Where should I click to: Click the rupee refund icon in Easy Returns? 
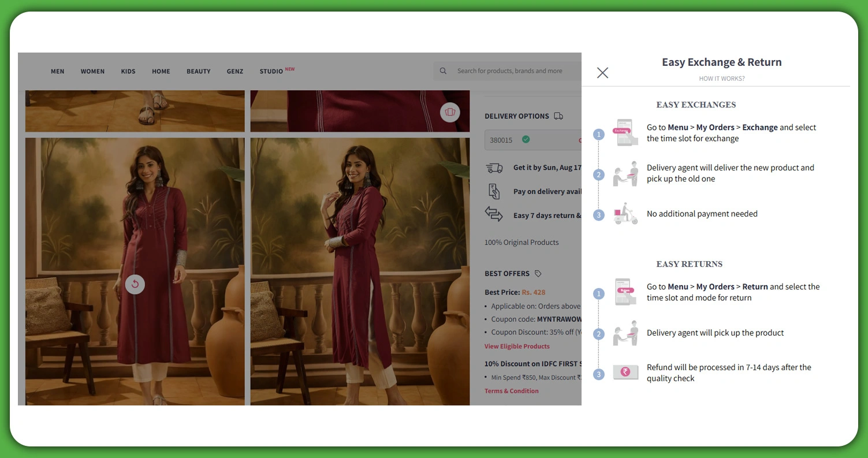[x=625, y=372]
